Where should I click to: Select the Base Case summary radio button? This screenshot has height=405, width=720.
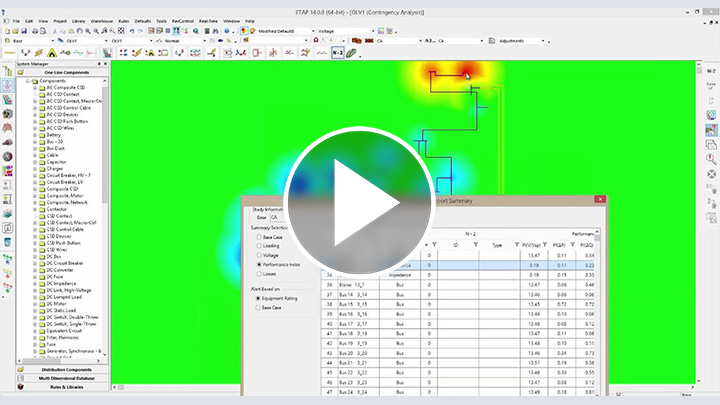point(259,236)
